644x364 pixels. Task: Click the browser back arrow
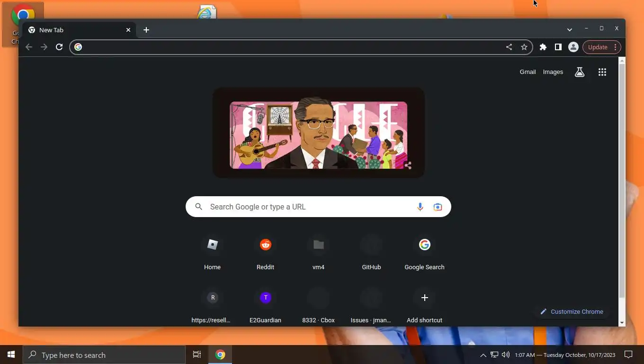[29, 47]
